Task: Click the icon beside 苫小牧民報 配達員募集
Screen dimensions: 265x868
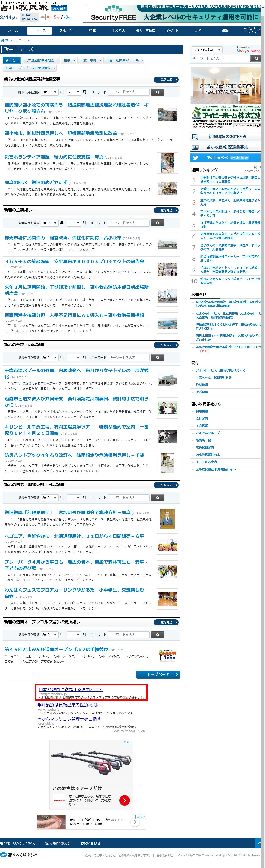Action: click(195, 147)
